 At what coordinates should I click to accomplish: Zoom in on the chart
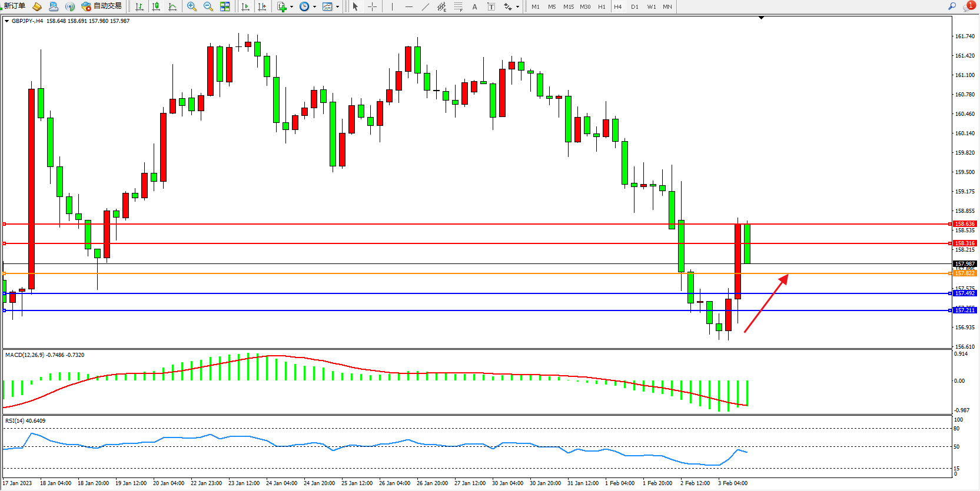click(192, 6)
